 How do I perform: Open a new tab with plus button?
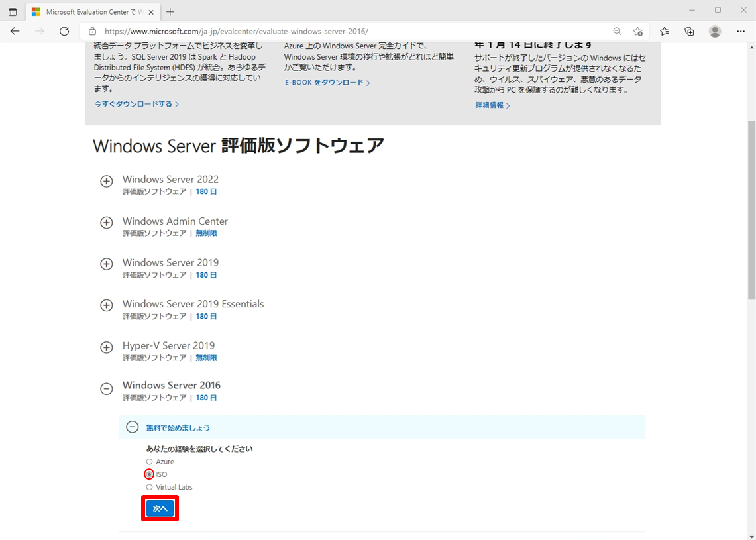(170, 12)
